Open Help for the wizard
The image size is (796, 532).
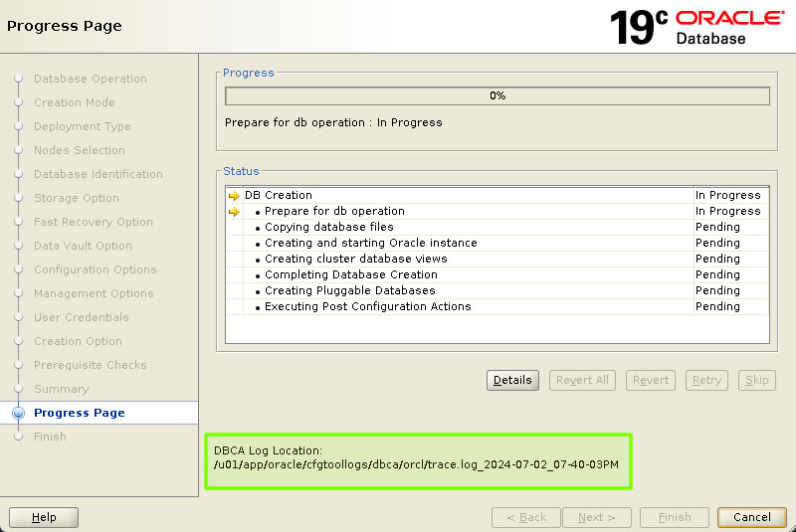coord(44,517)
